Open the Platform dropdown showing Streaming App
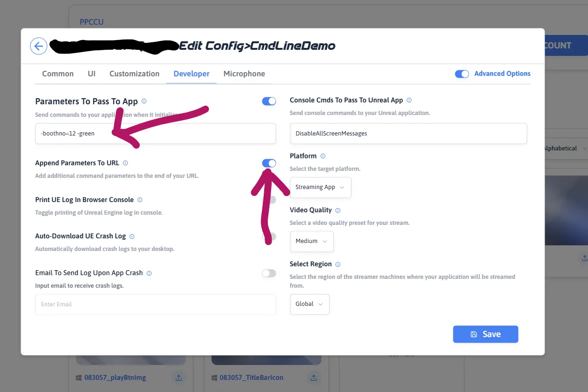Image resolution: width=588 pixels, height=392 pixels. [321, 187]
